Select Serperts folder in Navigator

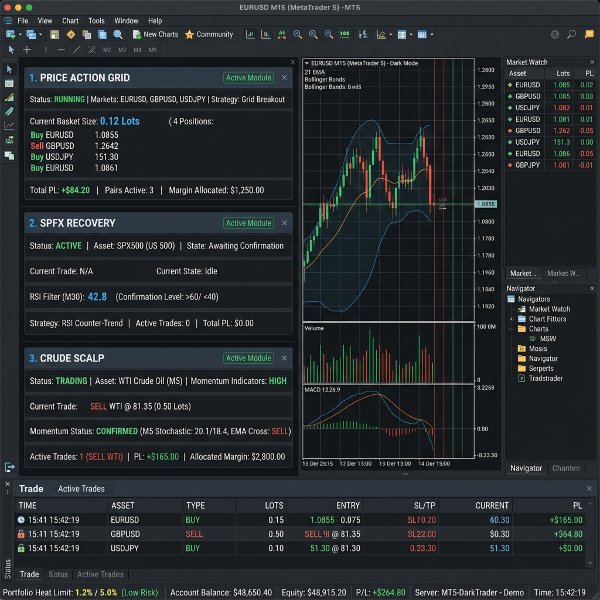[536, 368]
